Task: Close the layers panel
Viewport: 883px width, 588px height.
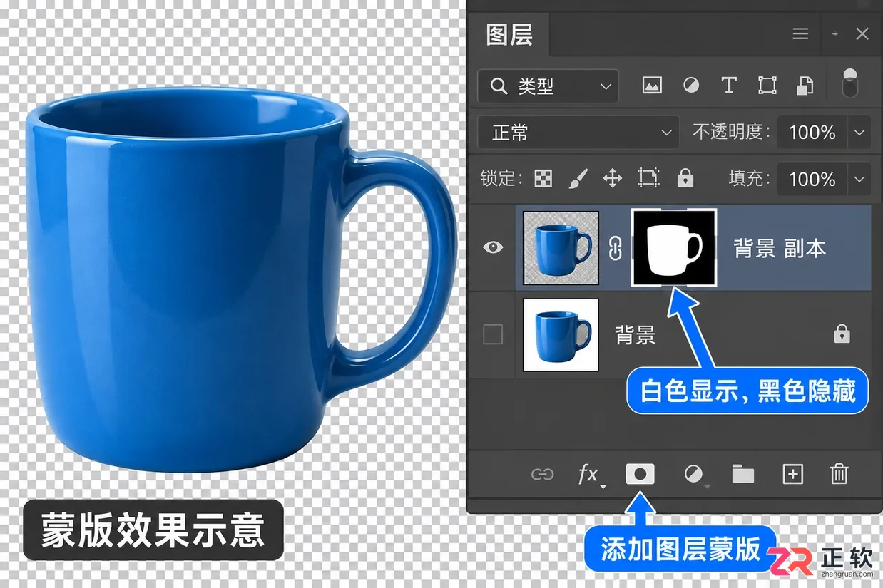Action: 862,33
